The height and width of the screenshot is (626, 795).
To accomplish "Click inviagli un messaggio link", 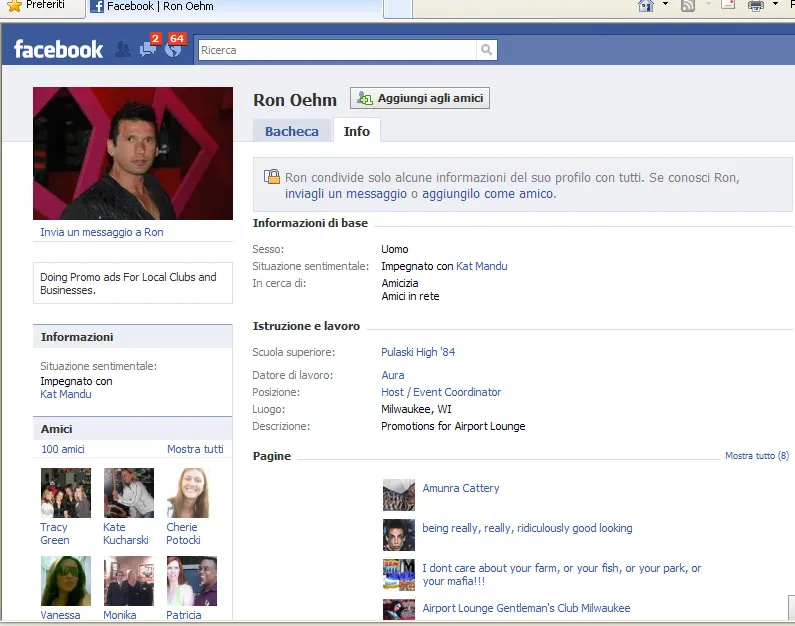I will pos(346,194).
